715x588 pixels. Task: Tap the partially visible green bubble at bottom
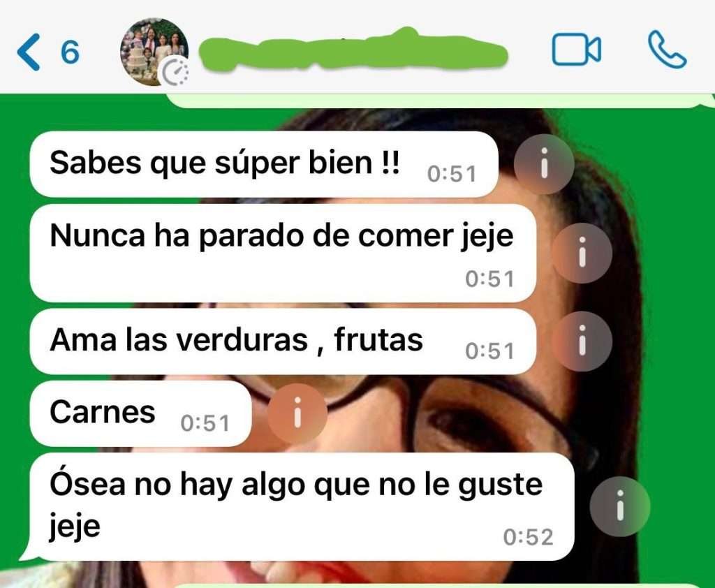(438, 585)
